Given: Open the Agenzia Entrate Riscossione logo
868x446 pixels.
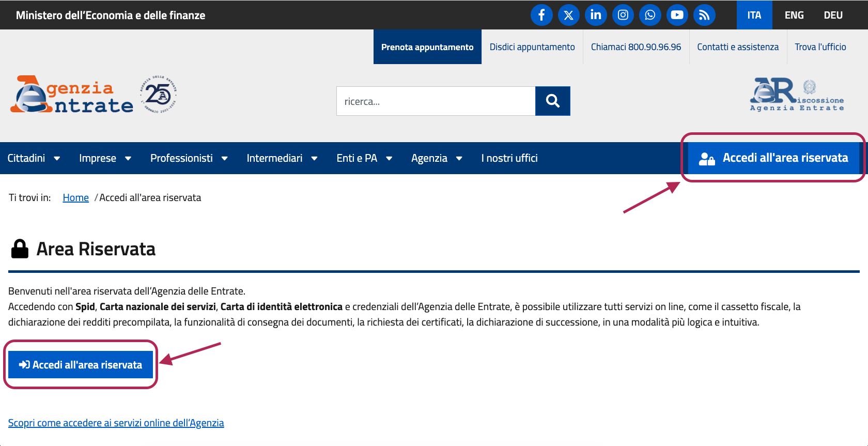Looking at the screenshot, I should click(797, 95).
